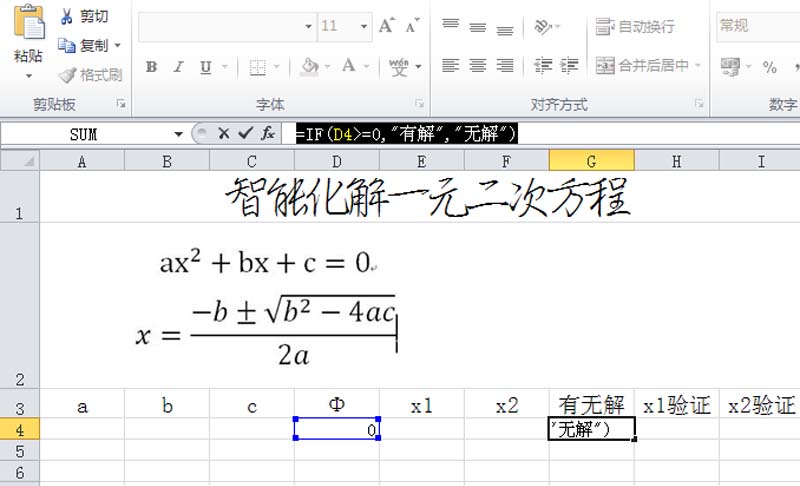Expand the font size dropdown arrow

(x=364, y=26)
